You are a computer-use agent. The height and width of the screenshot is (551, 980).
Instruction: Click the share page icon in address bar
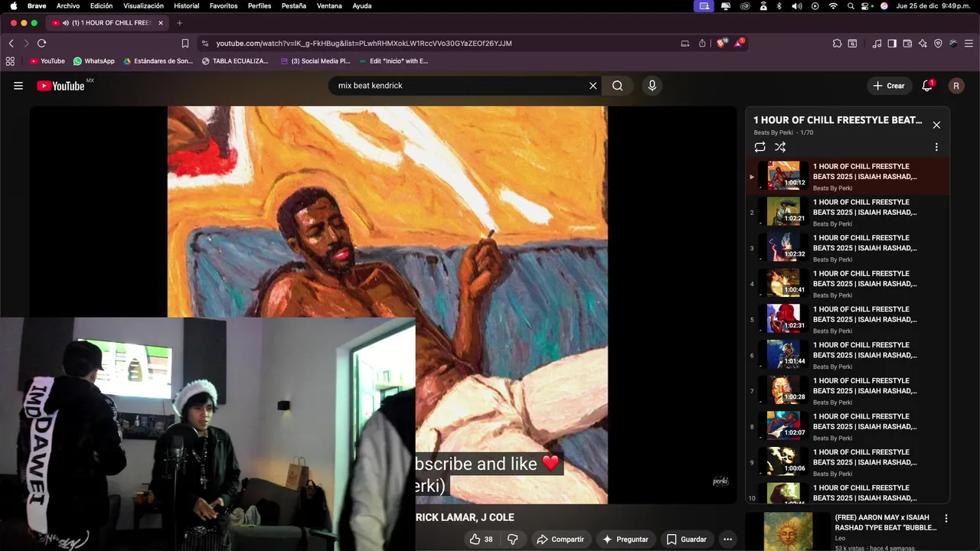702,44
